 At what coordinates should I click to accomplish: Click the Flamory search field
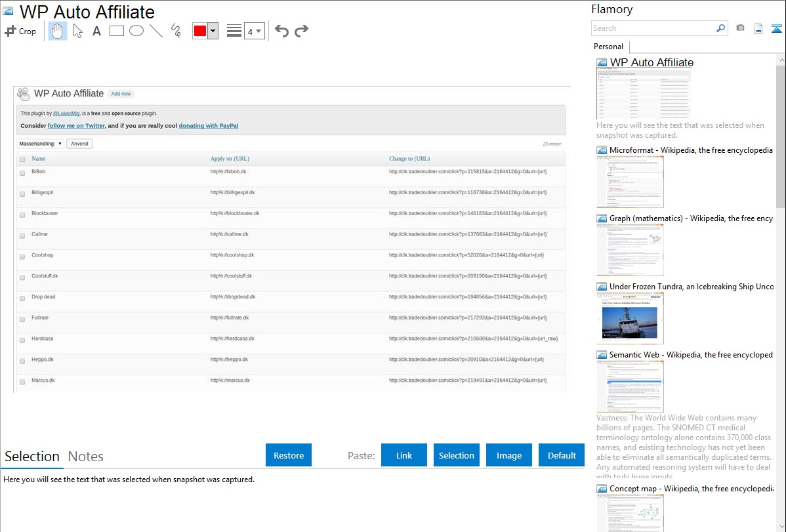pos(653,28)
